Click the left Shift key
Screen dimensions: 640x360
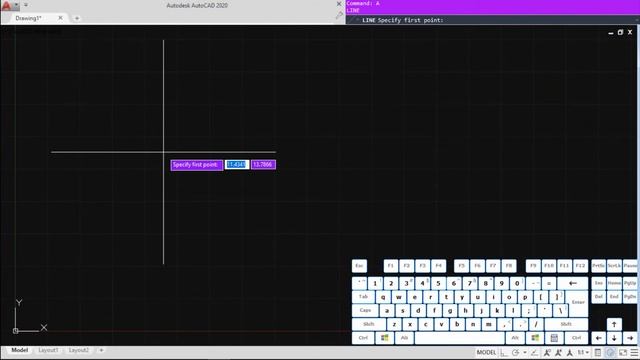(x=369, y=324)
